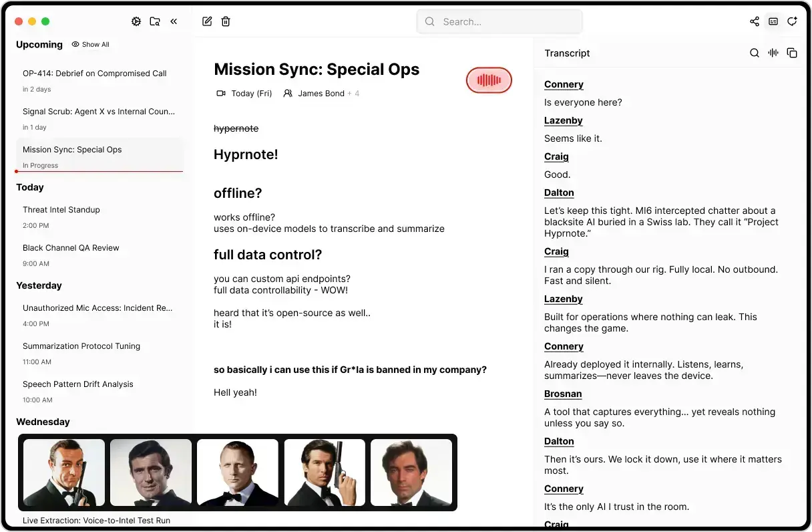This screenshot has height=532, width=812.
Task: Collapse the sidebar with the double-chevron
Action: click(x=174, y=21)
